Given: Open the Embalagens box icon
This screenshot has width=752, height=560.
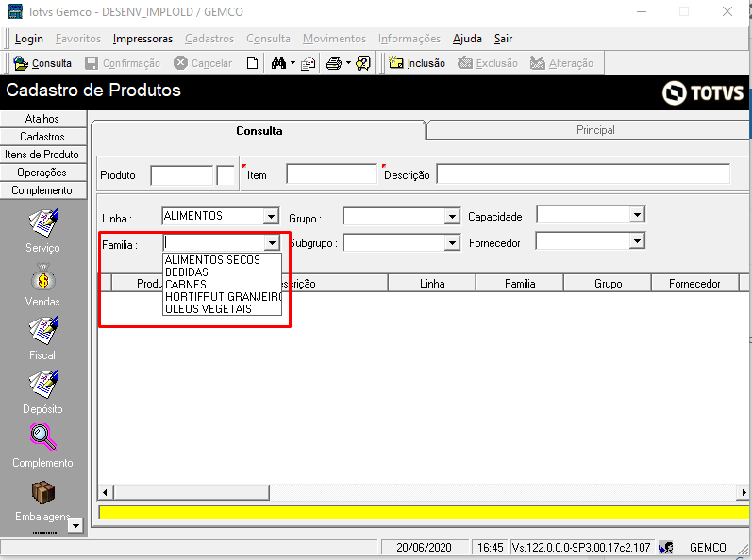Looking at the screenshot, I should [43, 492].
